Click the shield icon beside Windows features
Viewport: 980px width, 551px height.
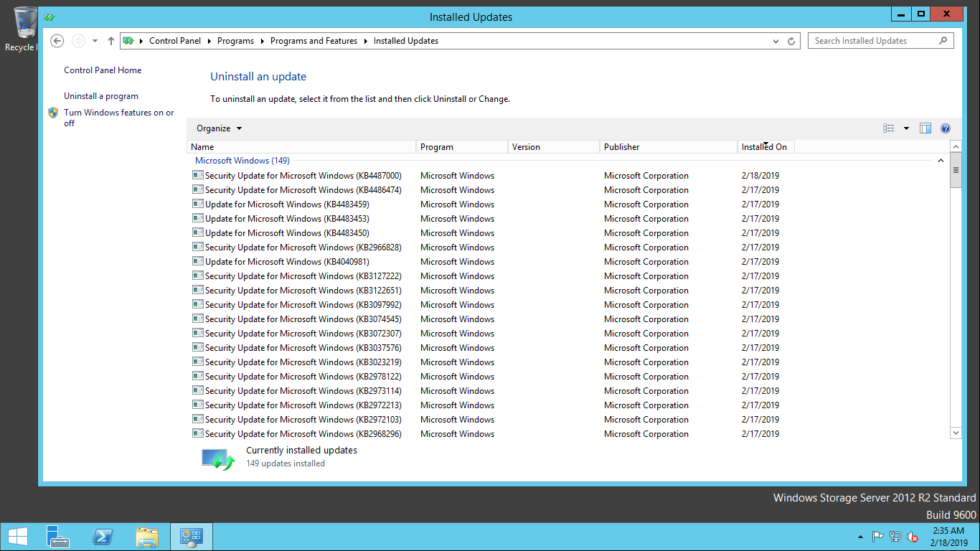(53, 113)
